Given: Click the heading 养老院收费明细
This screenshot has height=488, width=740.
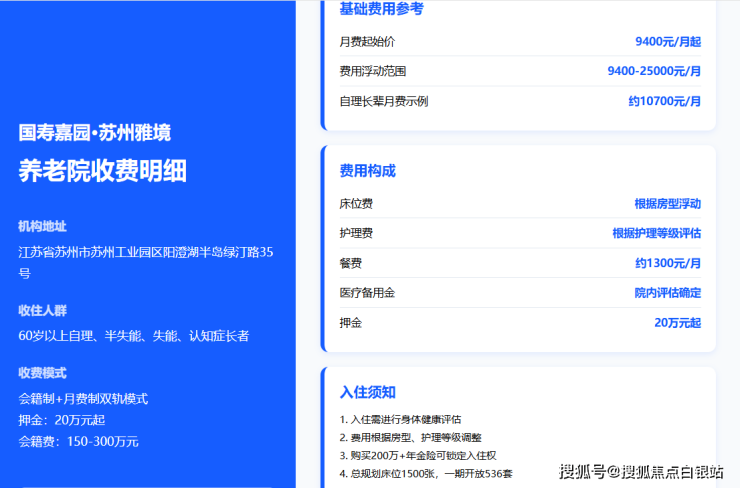Looking at the screenshot, I should (x=102, y=170).
